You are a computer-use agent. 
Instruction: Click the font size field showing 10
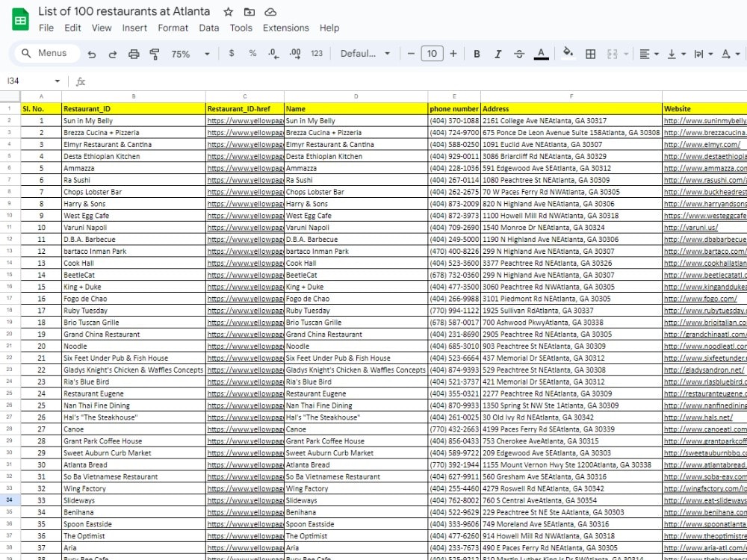[x=432, y=53]
